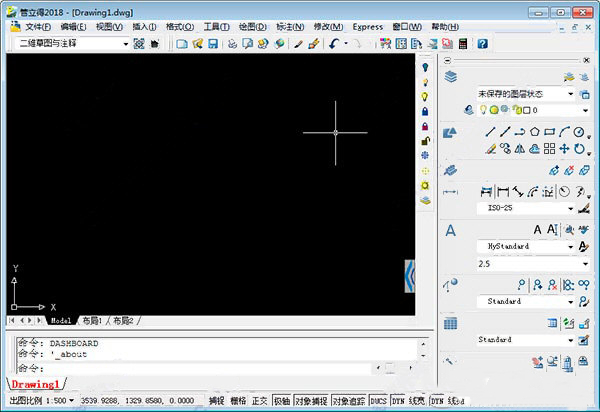Enable 对象捕捉 object snap in status bar
Screen dimensions: 600x412
(311, 400)
